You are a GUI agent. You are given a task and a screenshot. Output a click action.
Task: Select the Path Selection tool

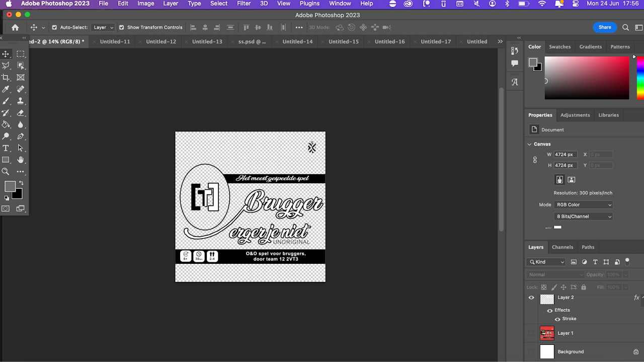[21, 148]
